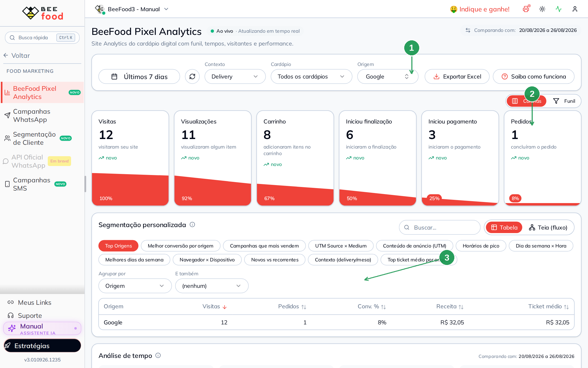588x368 pixels.
Task: Open Campanhas WhatsApp in the sidebar
Action: point(42,116)
